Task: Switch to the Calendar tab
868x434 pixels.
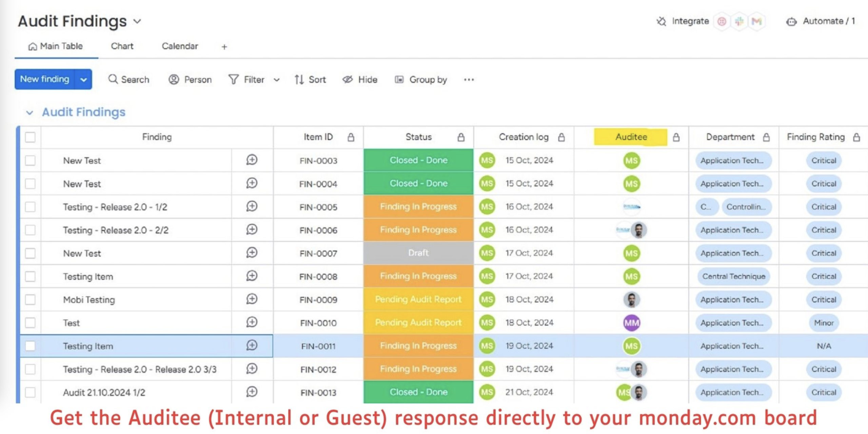Action: 180,46
